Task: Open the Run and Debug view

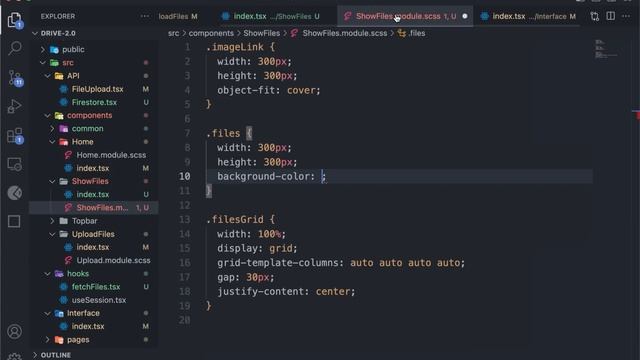Action: pyautogui.click(x=14, y=107)
